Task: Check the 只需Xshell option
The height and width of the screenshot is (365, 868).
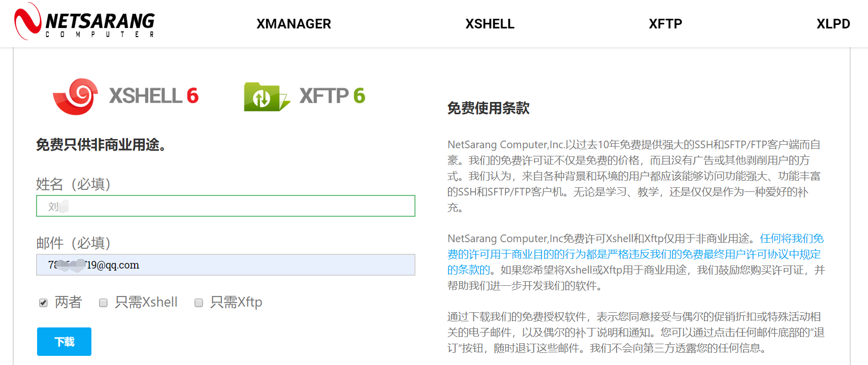Action: 103,303
